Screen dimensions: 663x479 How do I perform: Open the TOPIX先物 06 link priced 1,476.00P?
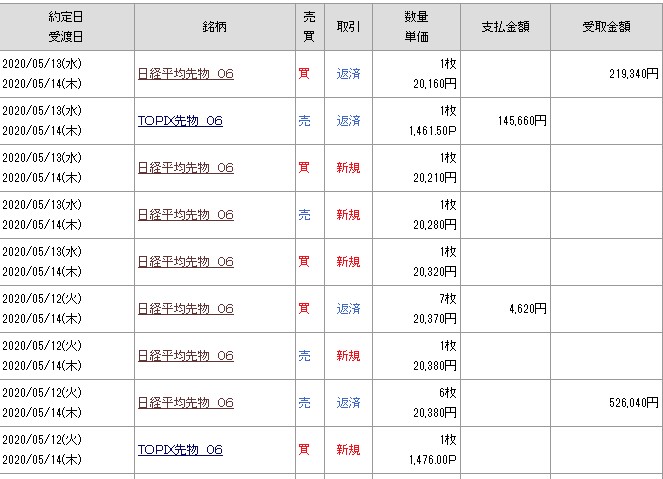click(180, 449)
